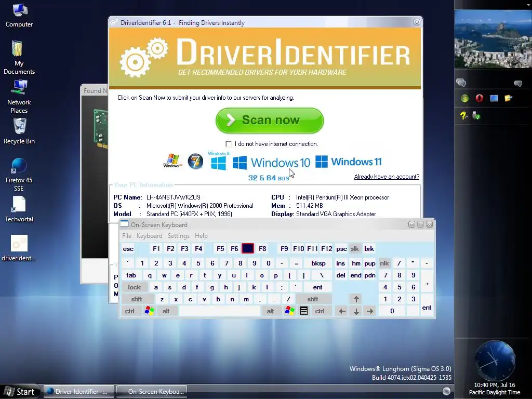Toggle the left shft key

(x=137, y=299)
